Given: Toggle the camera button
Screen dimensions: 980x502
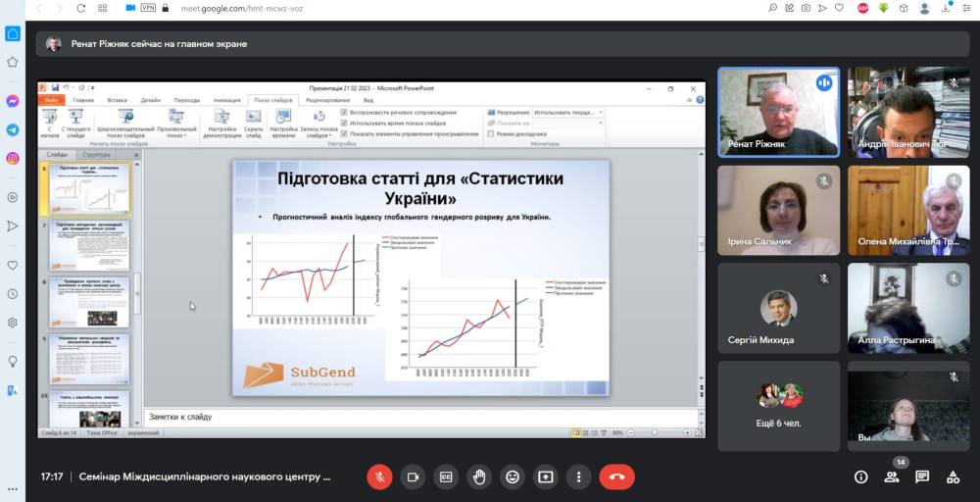Looking at the screenshot, I should coord(413,477).
